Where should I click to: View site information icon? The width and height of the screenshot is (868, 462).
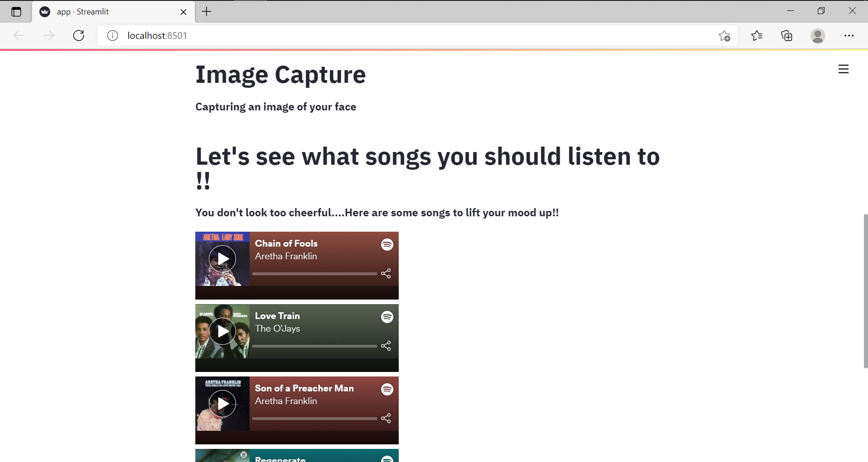(x=113, y=35)
